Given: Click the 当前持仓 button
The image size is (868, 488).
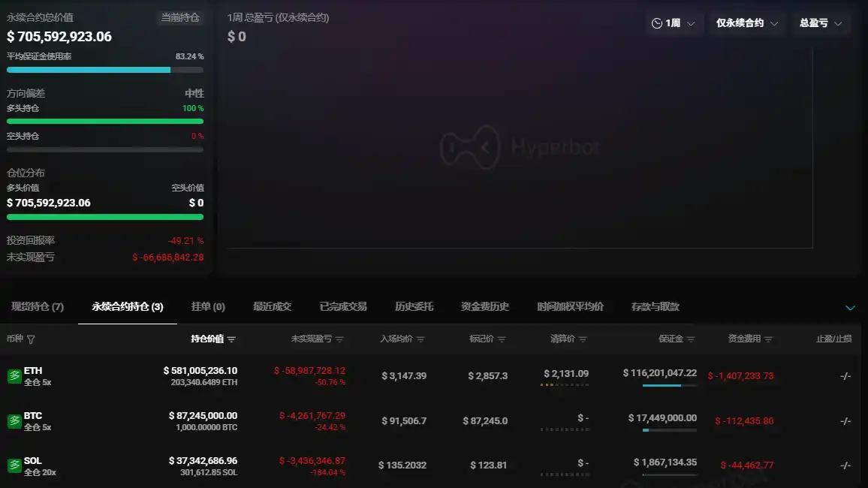Looking at the screenshot, I should pos(180,18).
